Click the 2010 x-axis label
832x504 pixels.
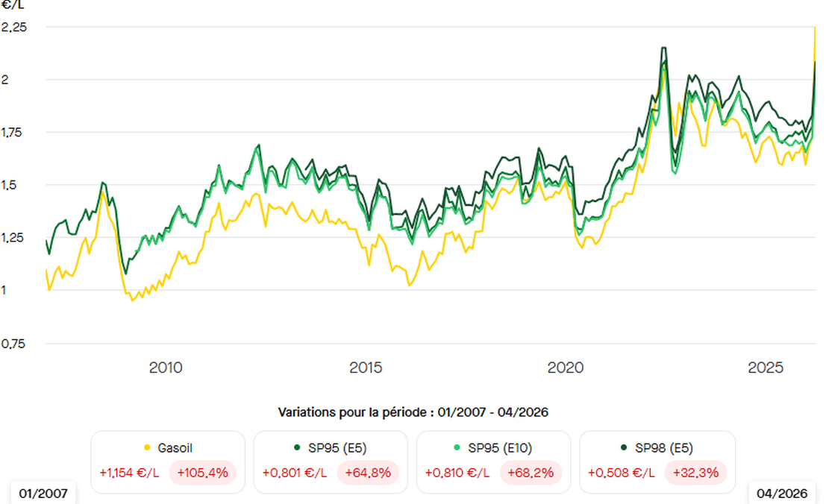point(166,368)
